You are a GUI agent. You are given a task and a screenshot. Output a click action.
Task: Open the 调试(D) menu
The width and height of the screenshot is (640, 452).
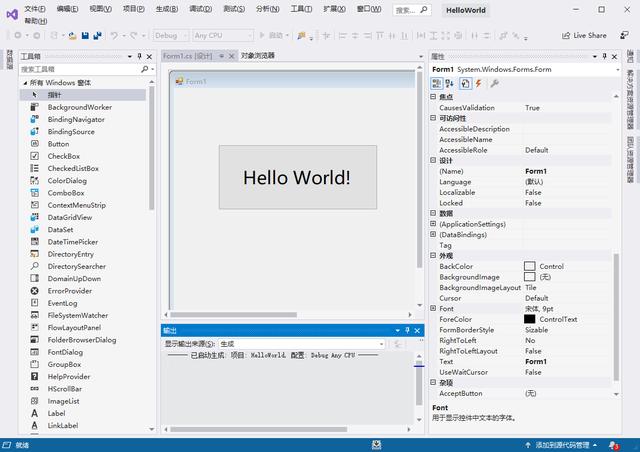click(199, 8)
